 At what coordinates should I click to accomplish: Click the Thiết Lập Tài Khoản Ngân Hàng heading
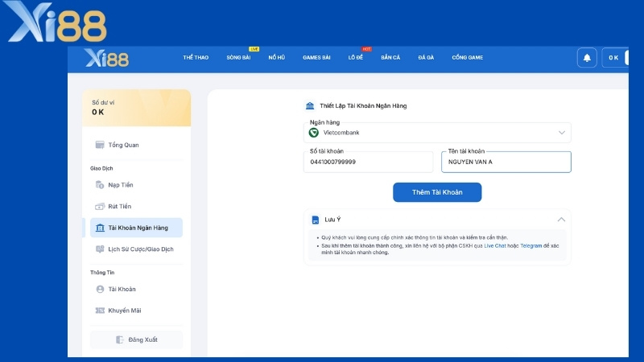[x=364, y=106]
